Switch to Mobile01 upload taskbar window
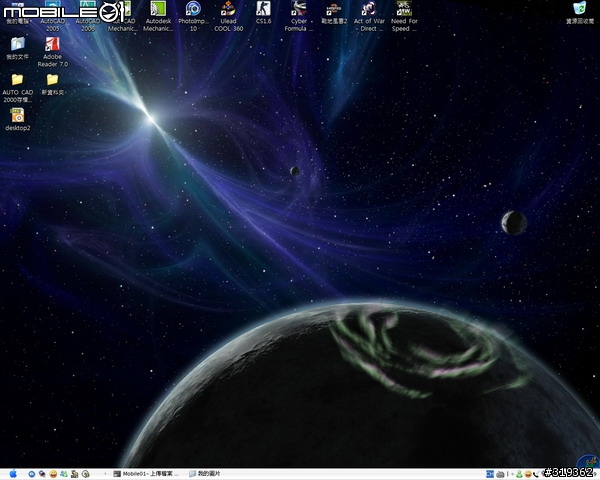 tap(144, 474)
